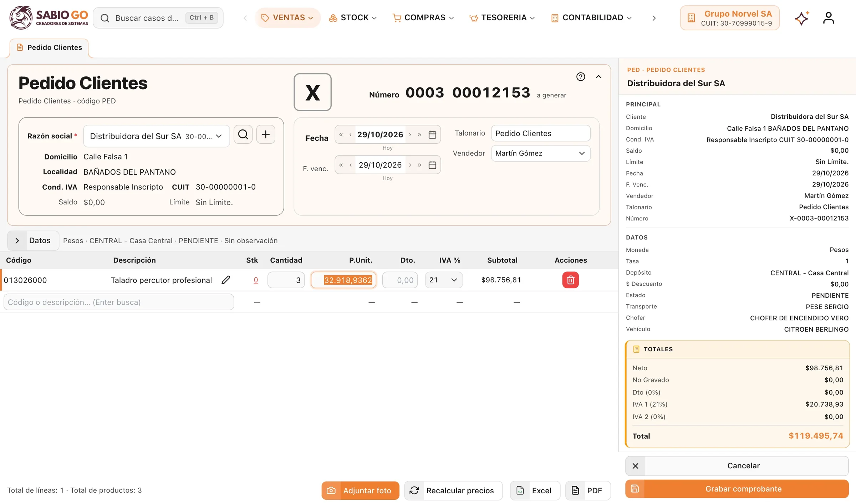Click the Dto. discount field

pos(400,280)
